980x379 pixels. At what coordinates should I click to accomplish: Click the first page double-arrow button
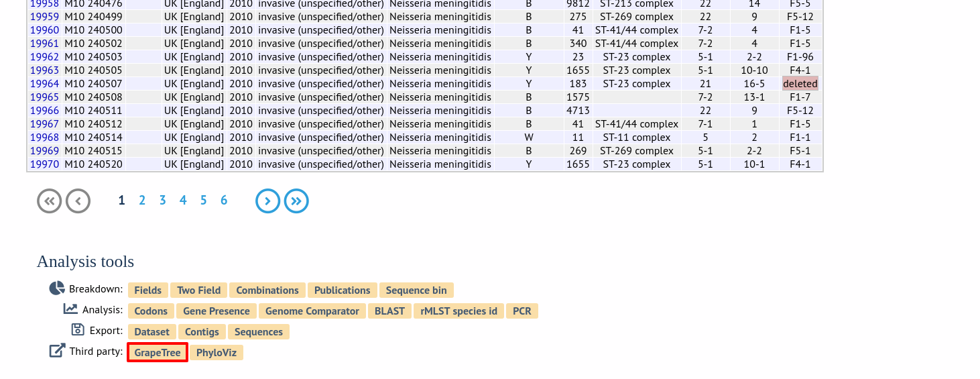pos(50,201)
